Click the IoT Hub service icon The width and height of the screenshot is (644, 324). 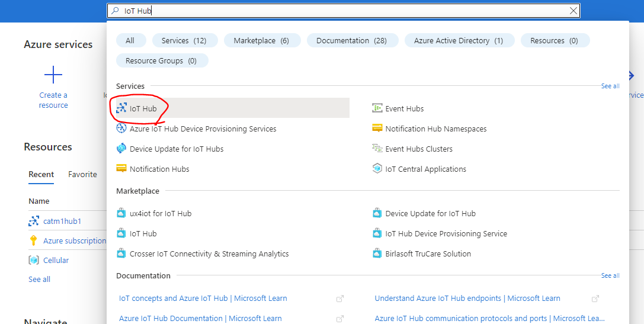point(121,108)
